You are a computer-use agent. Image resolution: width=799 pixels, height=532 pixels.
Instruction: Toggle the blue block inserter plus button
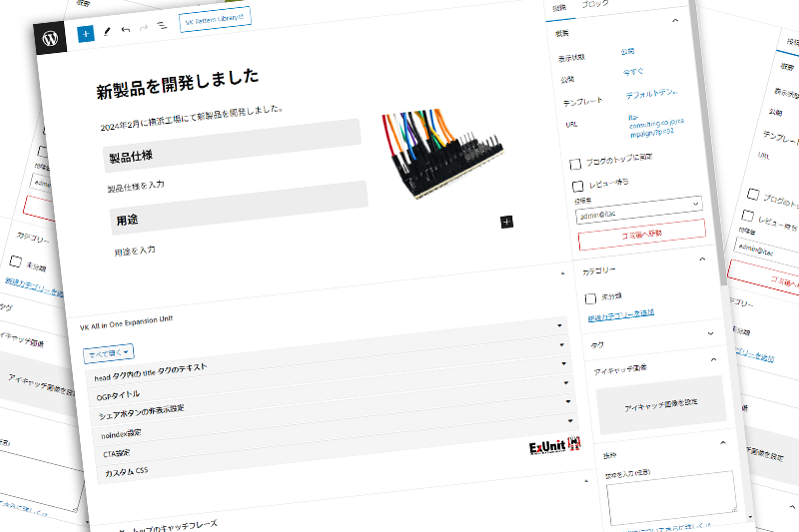tap(86, 34)
